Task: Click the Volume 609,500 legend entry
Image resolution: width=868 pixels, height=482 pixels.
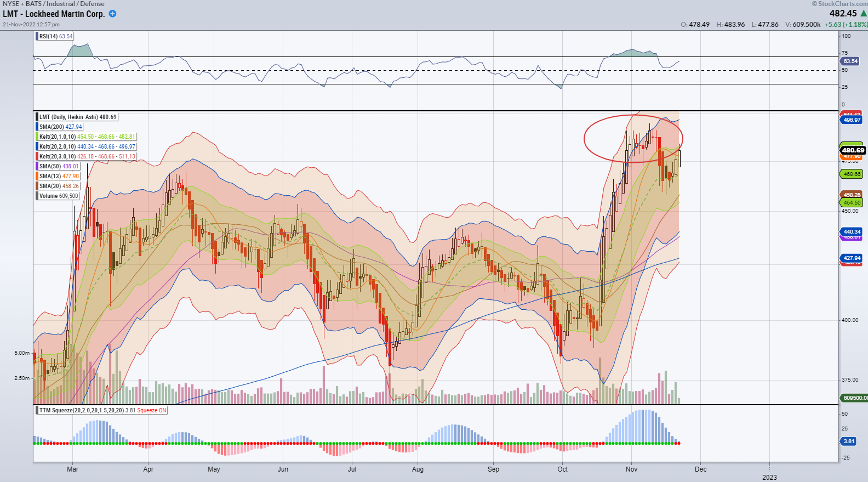Action: coord(58,196)
